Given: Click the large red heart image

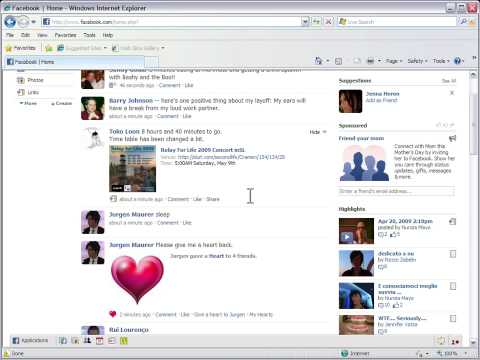Looking at the screenshot, I should click(137, 279).
